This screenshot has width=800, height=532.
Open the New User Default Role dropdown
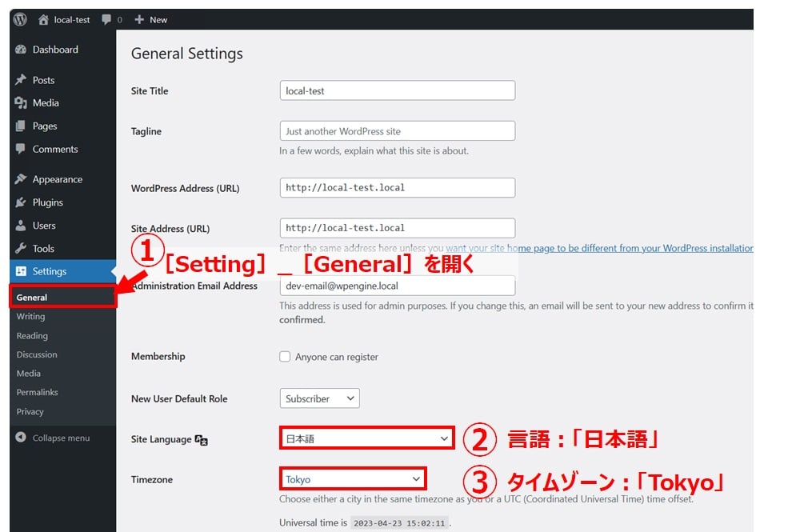[319, 398]
